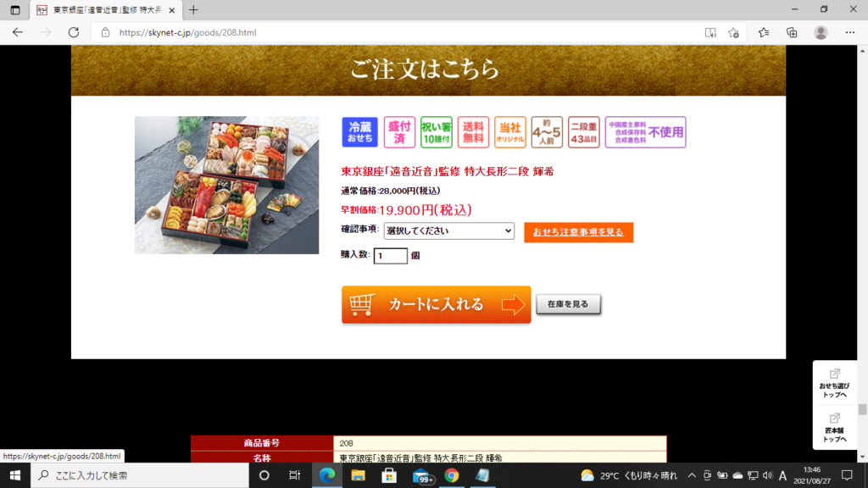This screenshot has width=868, height=488.
Task: Click the taskbar search box
Action: pos(140,475)
